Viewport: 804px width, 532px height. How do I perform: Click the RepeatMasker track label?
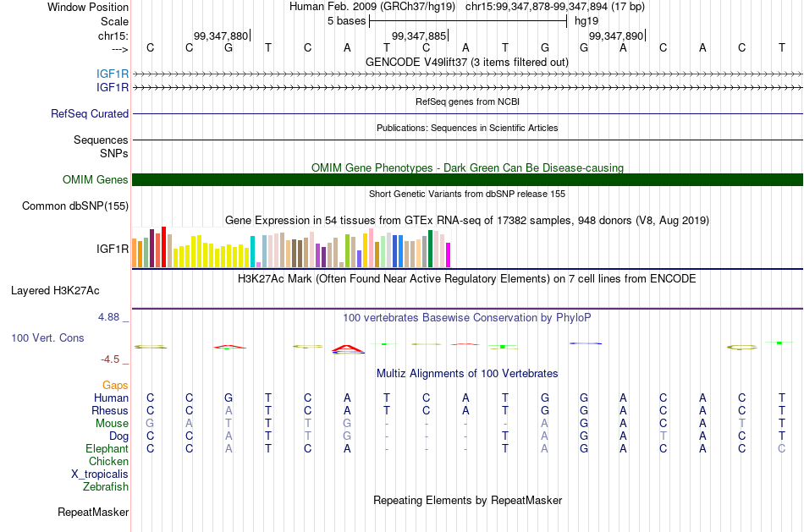[x=93, y=512]
